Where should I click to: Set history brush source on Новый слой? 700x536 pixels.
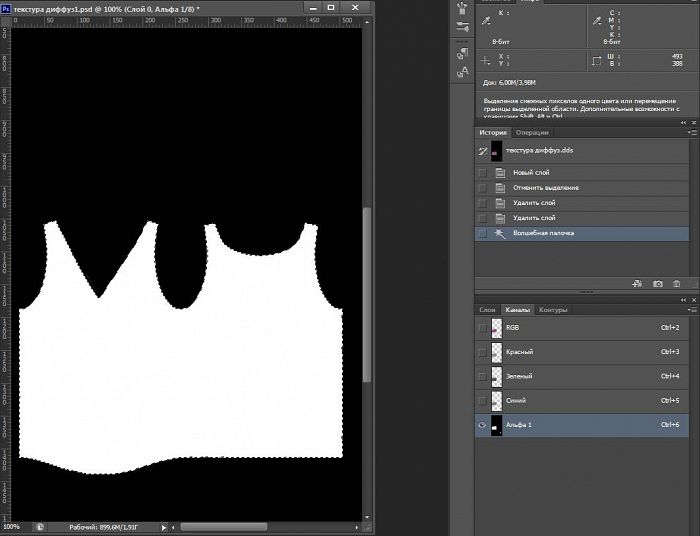pyautogui.click(x=483, y=173)
